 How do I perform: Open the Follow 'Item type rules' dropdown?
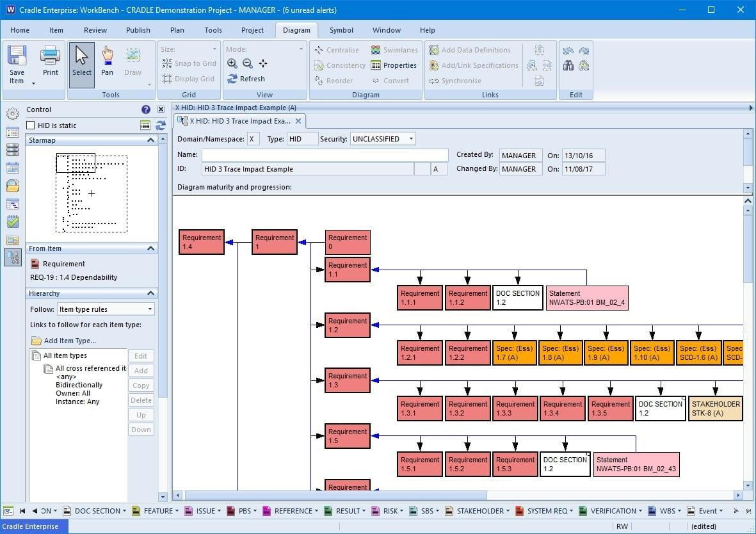[x=105, y=309]
